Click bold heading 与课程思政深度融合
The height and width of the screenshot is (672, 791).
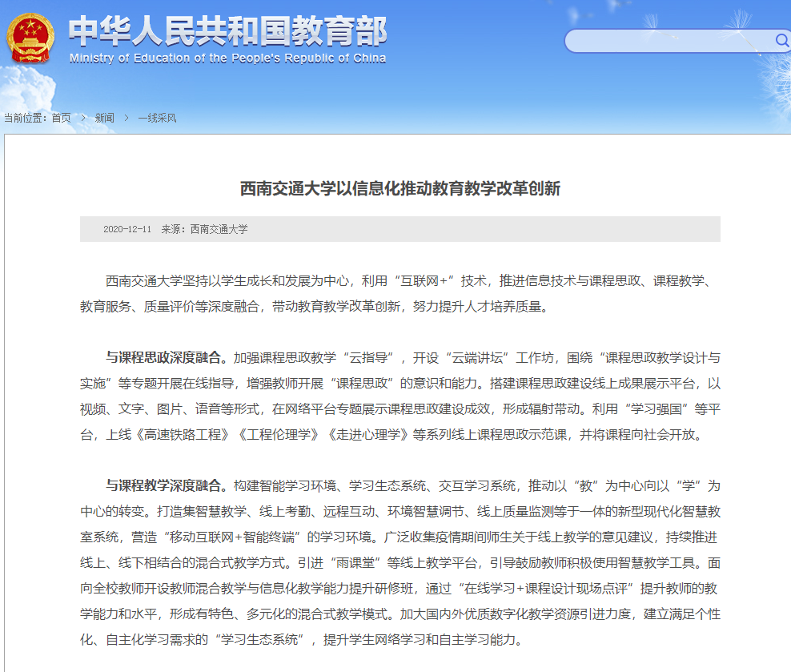pos(163,358)
